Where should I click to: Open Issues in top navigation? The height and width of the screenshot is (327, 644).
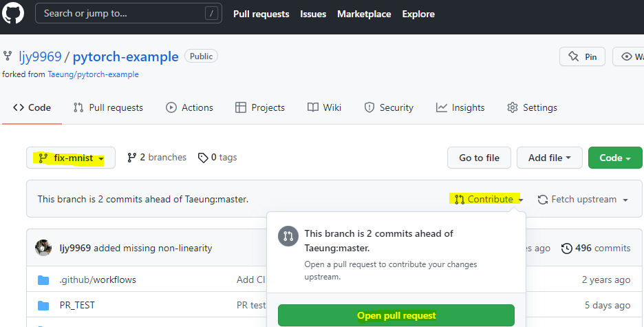313,14
